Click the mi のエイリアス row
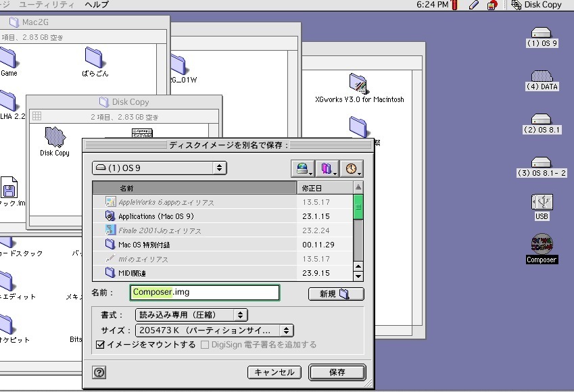Image resolution: width=574 pixels, height=392 pixels. pos(222,259)
